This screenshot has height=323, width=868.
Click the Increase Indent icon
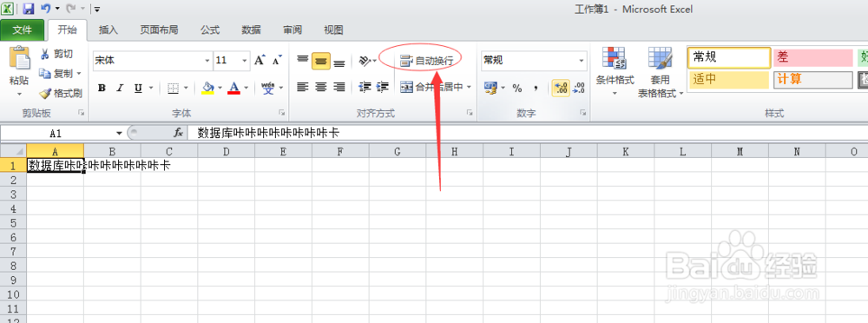point(383,87)
